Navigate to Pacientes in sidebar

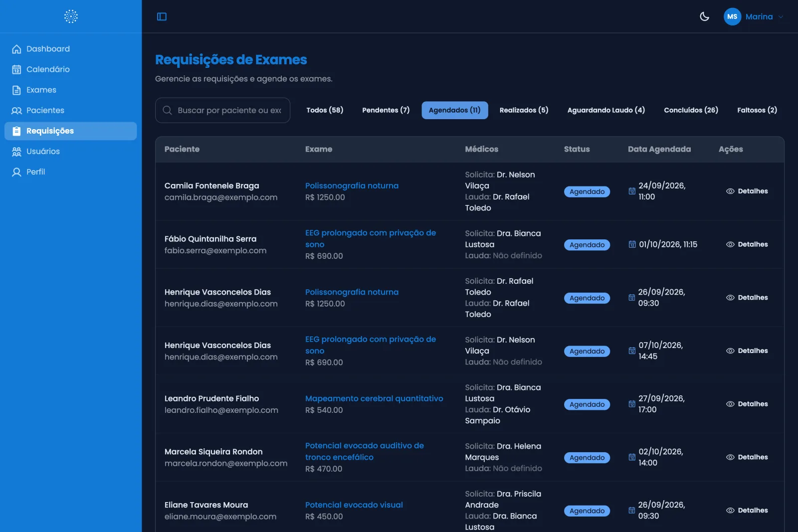[71, 110]
